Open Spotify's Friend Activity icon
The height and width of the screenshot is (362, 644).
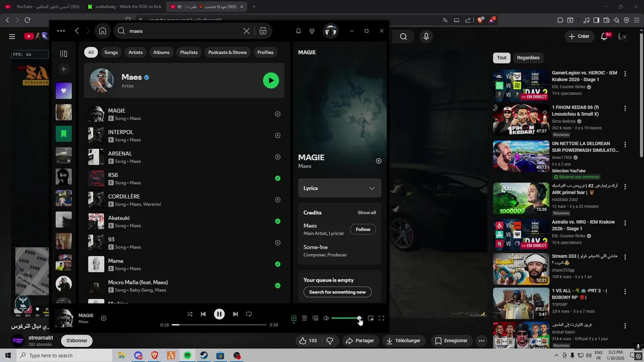pyautogui.click(x=312, y=31)
